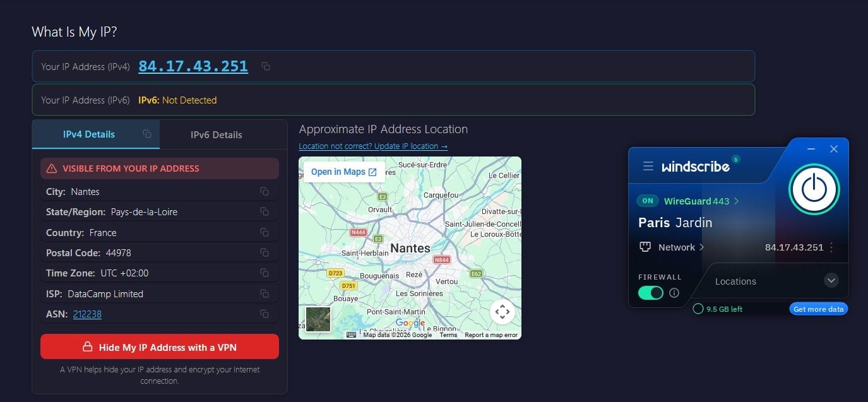
Task: Click Map data ©2026 Google text
Action: coord(398,335)
